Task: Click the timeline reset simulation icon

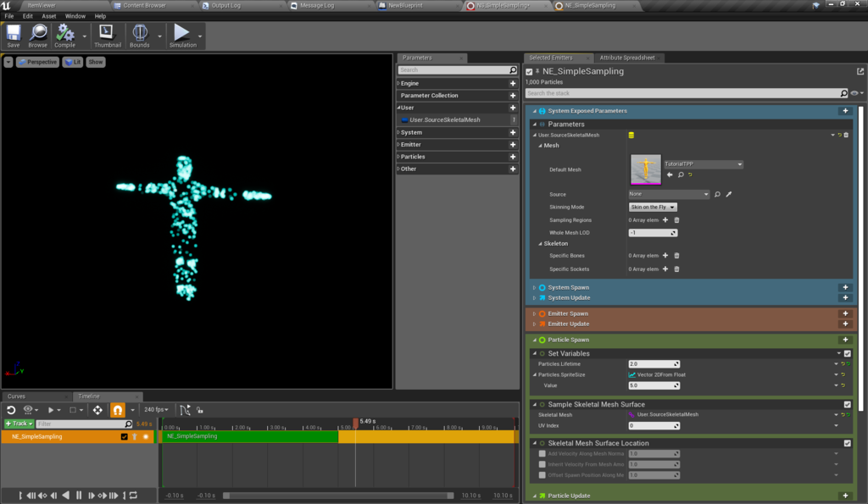Action: (x=11, y=410)
